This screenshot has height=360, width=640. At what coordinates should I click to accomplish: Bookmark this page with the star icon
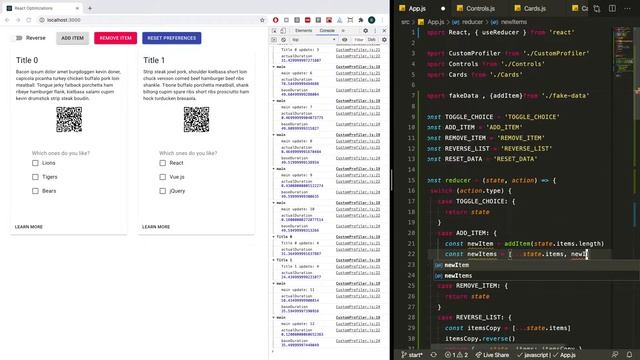click(262, 20)
